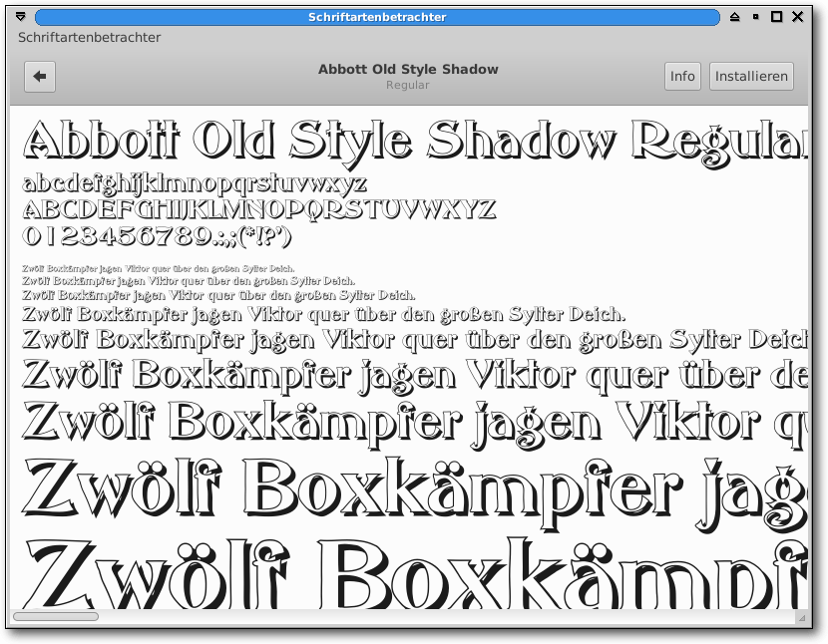Viewport: 828px width, 644px height.
Task: Minimize the window using the small square icon
Action: click(755, 17)
